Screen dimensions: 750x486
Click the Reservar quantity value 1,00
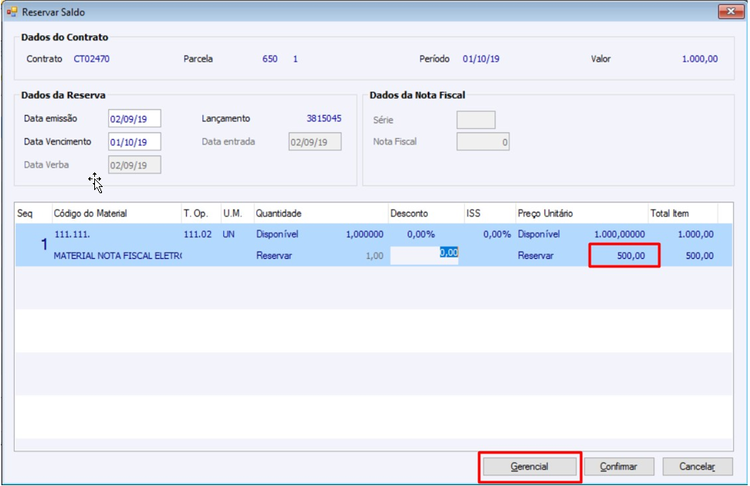pyautogui.click(x=374, y=256)
